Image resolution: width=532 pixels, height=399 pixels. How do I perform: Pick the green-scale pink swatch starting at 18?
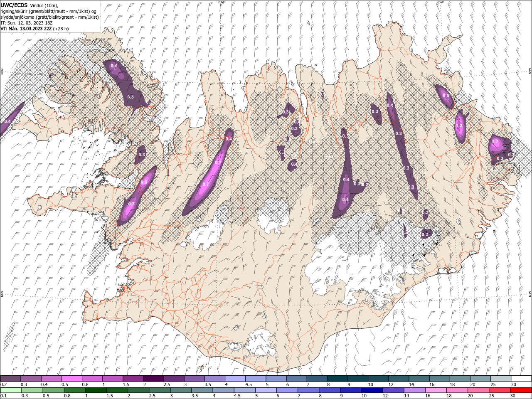457,390
